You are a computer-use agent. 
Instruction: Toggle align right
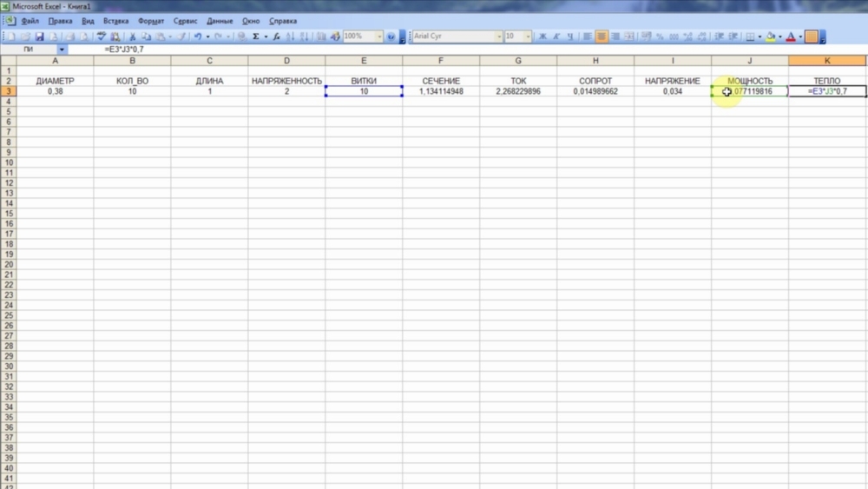615,36
